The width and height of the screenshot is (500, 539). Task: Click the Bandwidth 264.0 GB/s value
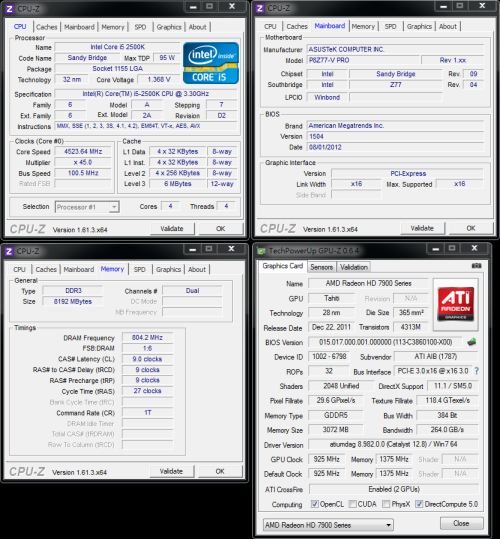(x=447, y=430)
